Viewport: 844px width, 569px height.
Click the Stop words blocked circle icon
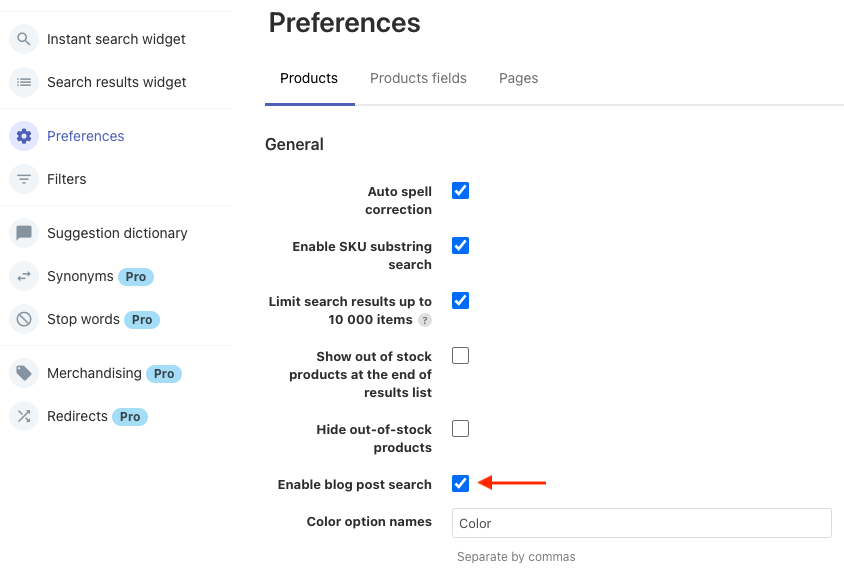(x=24, y=319)
